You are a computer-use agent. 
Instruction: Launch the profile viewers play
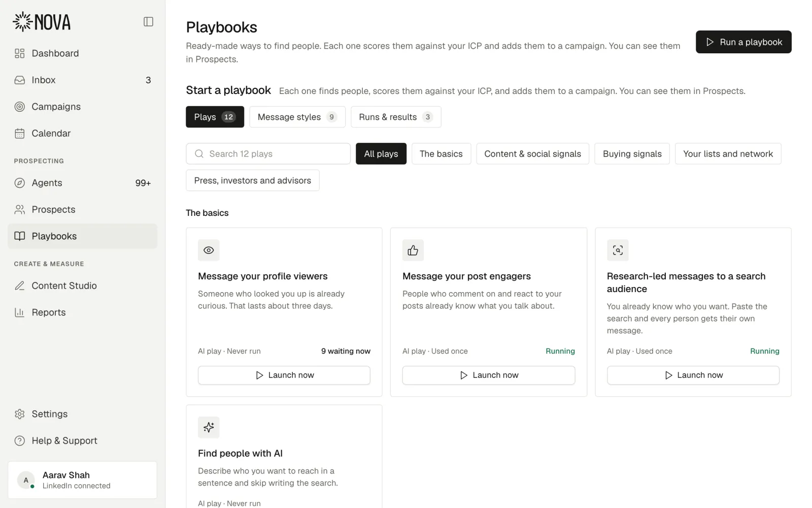pos(284,375)
